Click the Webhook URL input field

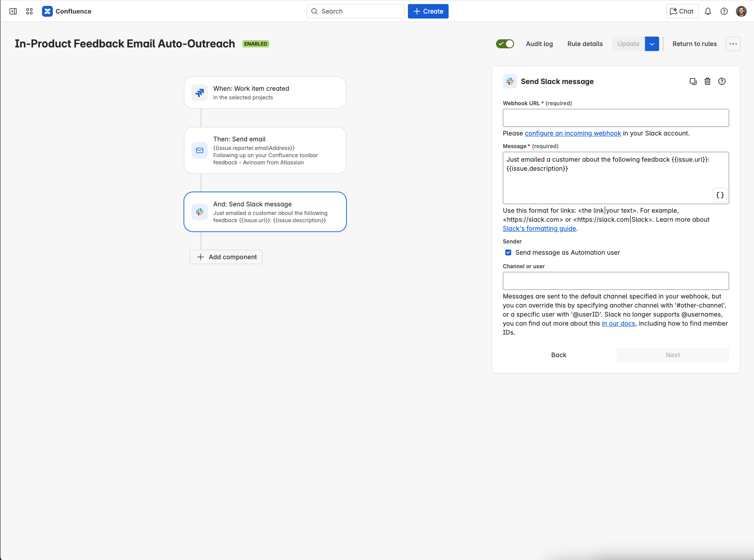pyautogui.click(x=615, y=117)
